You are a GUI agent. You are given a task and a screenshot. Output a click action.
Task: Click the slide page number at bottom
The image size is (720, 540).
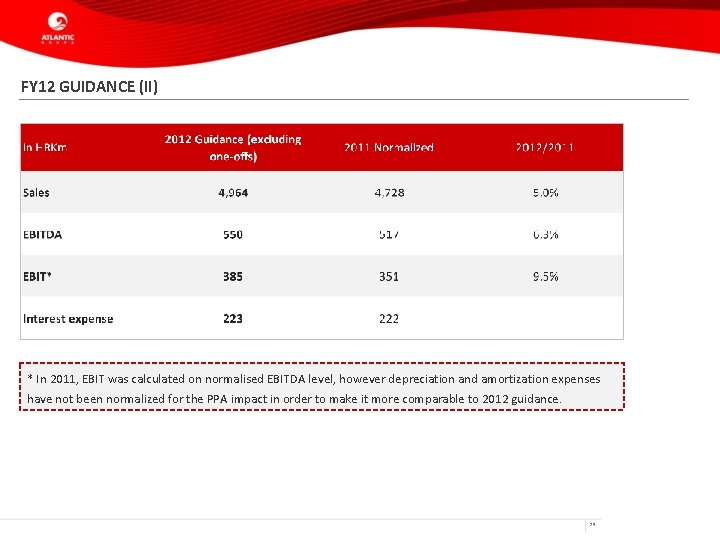pos(592,524)
